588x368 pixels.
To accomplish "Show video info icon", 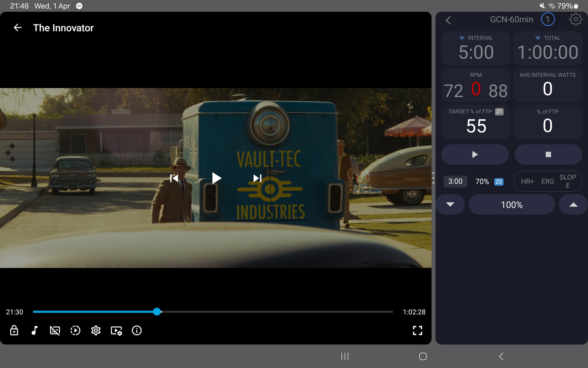I will [x=137, y=331].
